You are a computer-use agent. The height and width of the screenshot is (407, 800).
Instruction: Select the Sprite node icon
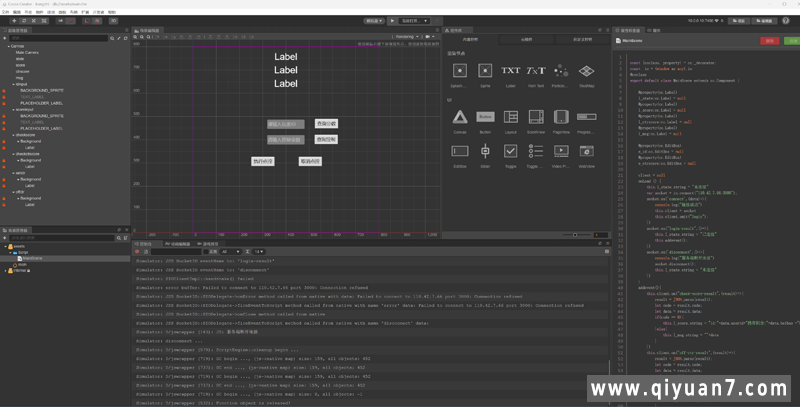pos(485,71)
